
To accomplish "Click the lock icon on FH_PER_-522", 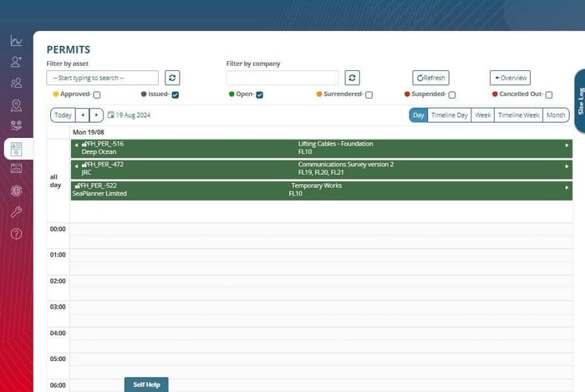I will [77, 186].
